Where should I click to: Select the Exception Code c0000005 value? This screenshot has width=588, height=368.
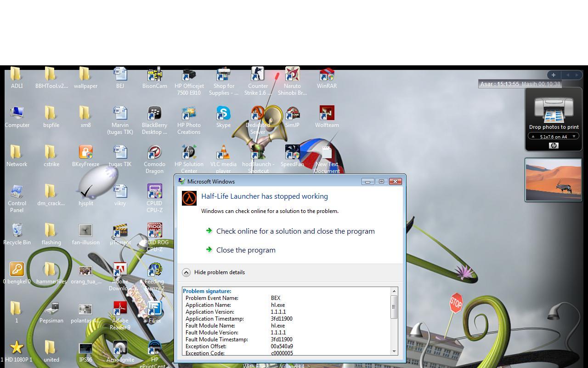coord(282,353)
